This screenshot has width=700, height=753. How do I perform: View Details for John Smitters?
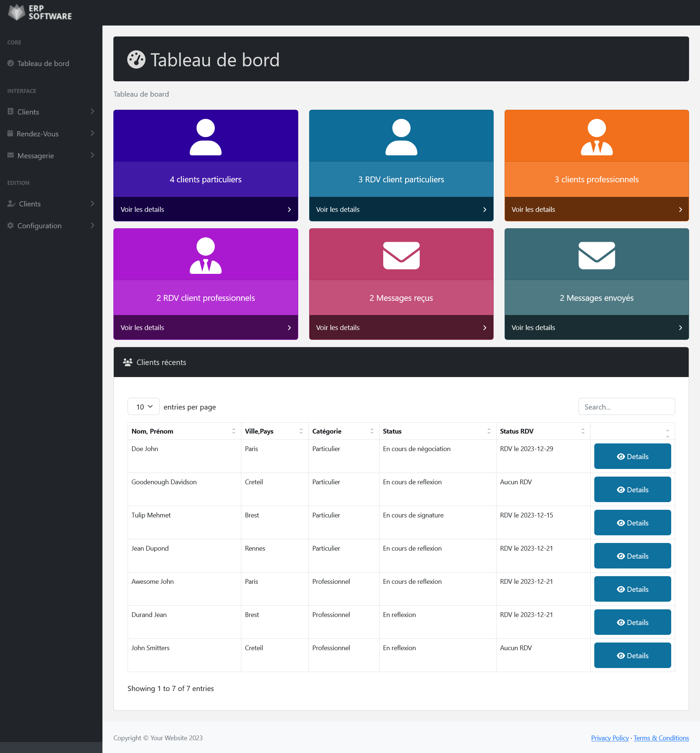click(632, 655)
